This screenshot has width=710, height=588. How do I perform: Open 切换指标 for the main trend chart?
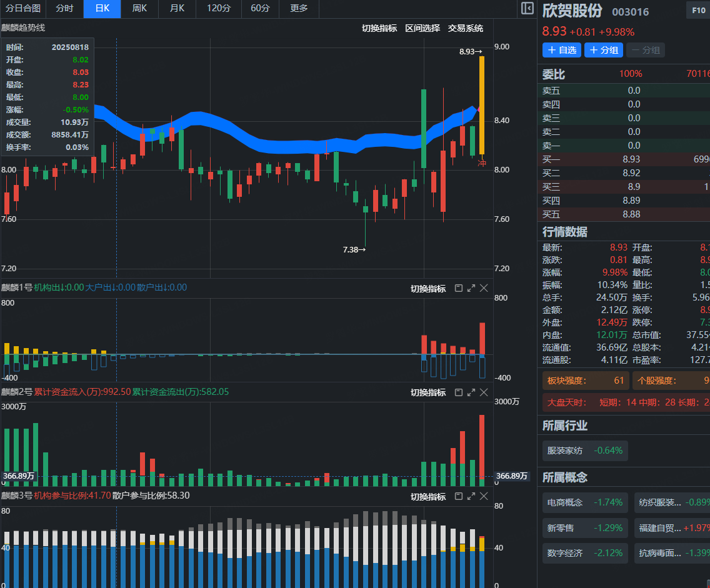coord(379,28)
